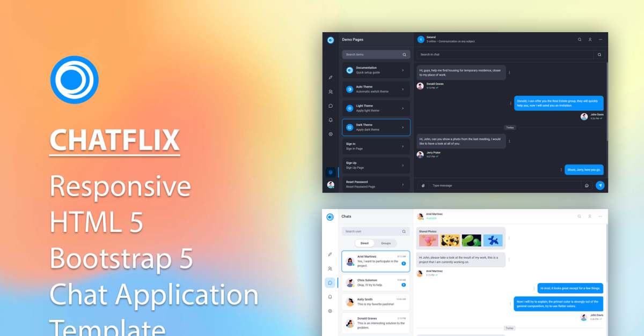
Task: Open contacts icon in light theme sidebar
Action: pos(330,268)
